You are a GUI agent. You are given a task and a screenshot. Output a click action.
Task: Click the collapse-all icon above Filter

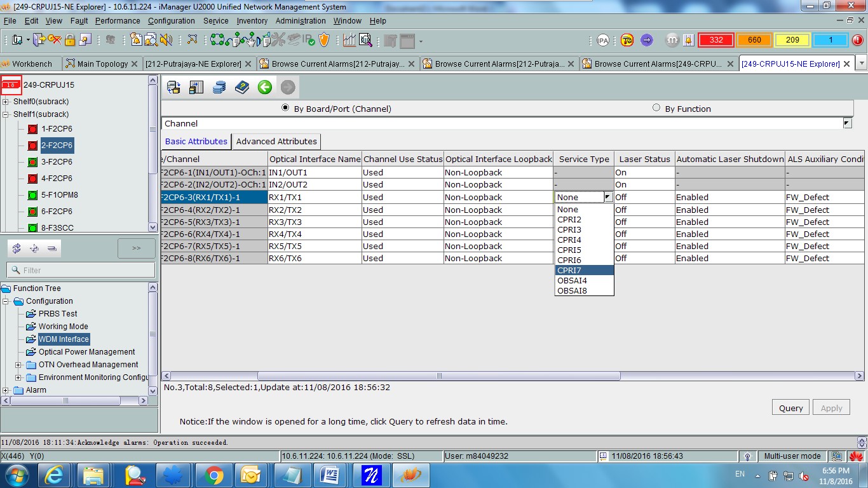point(52,248)
